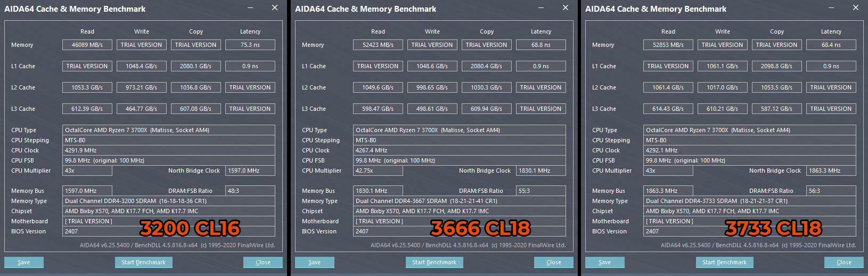Image resolution: width=868 pixels, height=276 pixels.
Task: Close the left AIDA64 window via X
Action: pos(275,8)
